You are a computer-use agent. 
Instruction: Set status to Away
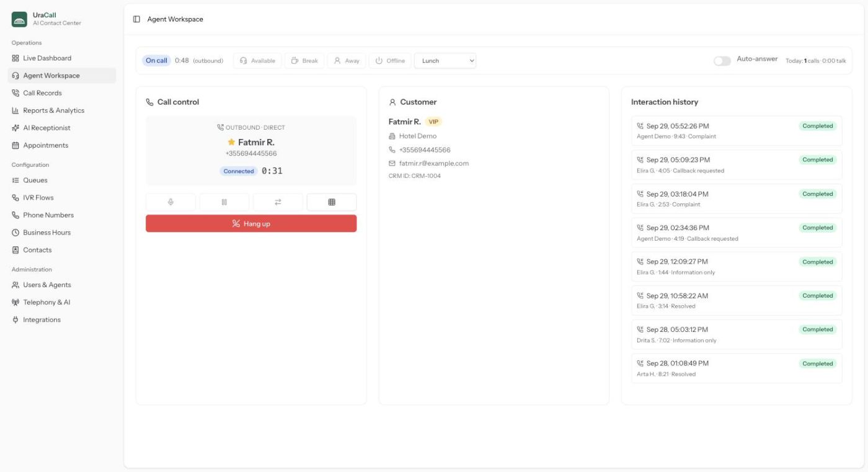pyautogui.click(x=347, y=61)
